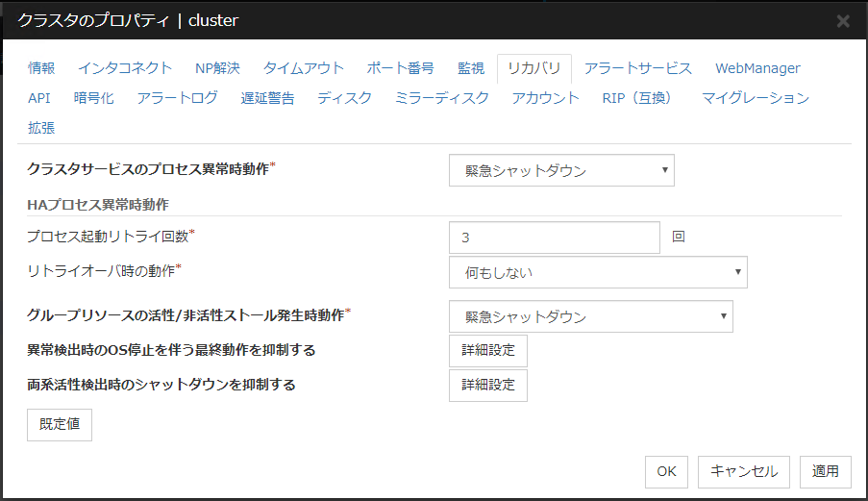Select the WebManager tab
This screenshot has width=868, height=501.
757,68
